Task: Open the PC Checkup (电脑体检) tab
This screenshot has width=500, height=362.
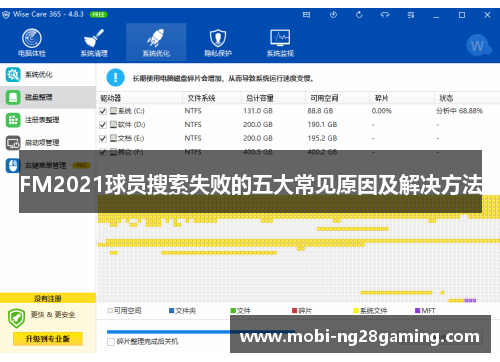Action: click(32, 42)
